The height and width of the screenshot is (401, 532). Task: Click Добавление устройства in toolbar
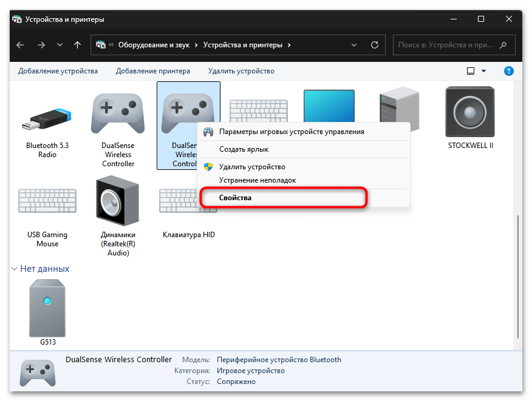pyautogui.click(x=58, y=71)
